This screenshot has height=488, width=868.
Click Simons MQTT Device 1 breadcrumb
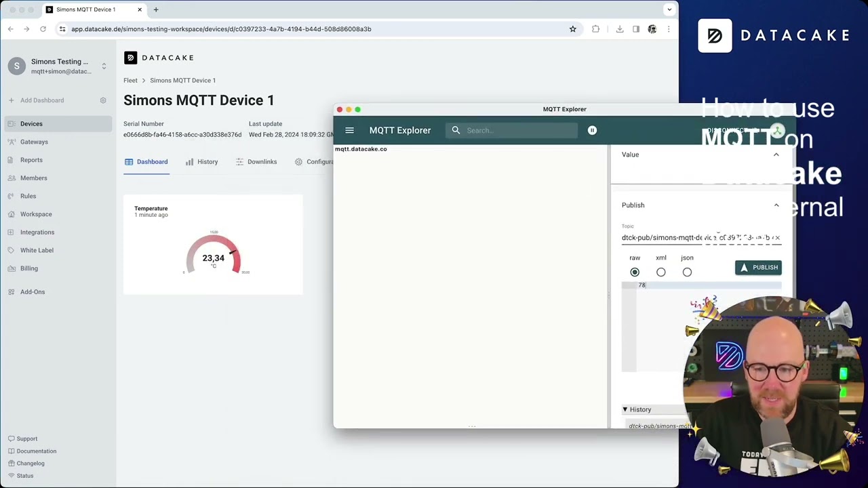[182, 81]
